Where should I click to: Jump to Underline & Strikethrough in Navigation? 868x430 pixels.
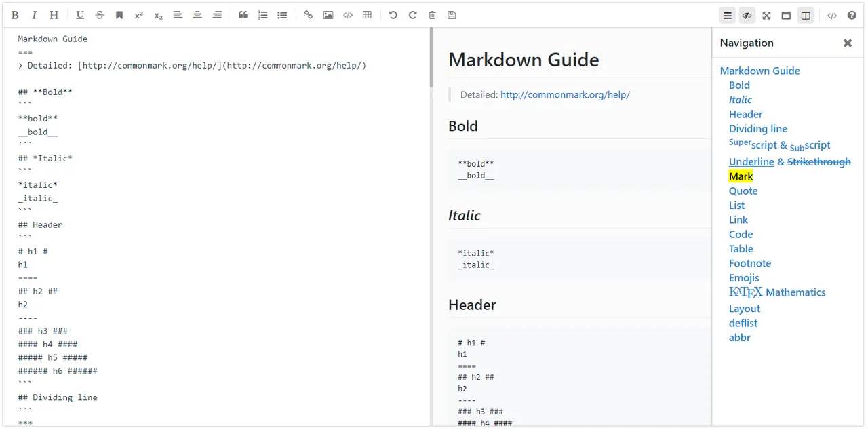click(789, 161)
